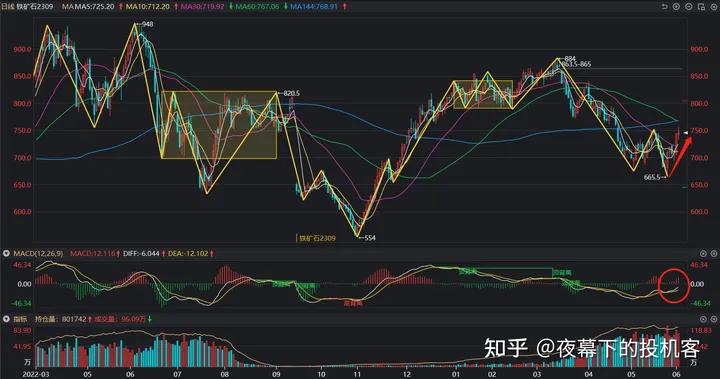Zoom out with the circled minus icon

tap(689, 6)
